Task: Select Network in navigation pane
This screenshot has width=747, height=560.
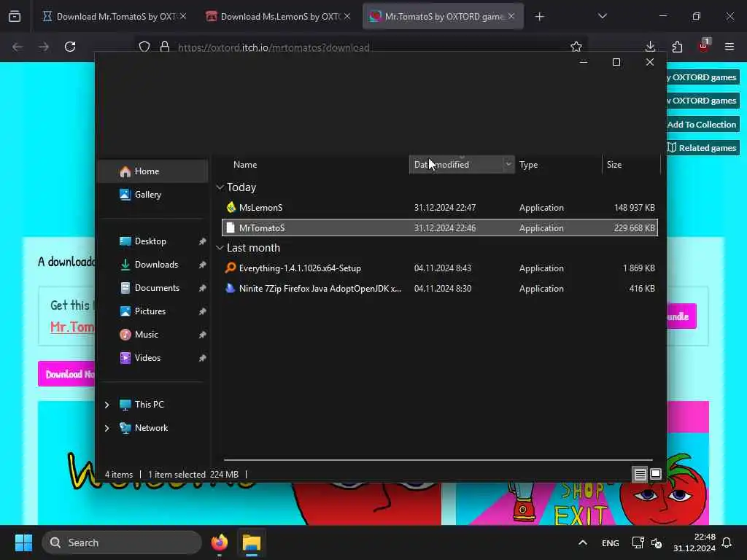Action: click(x=151, y=427)
